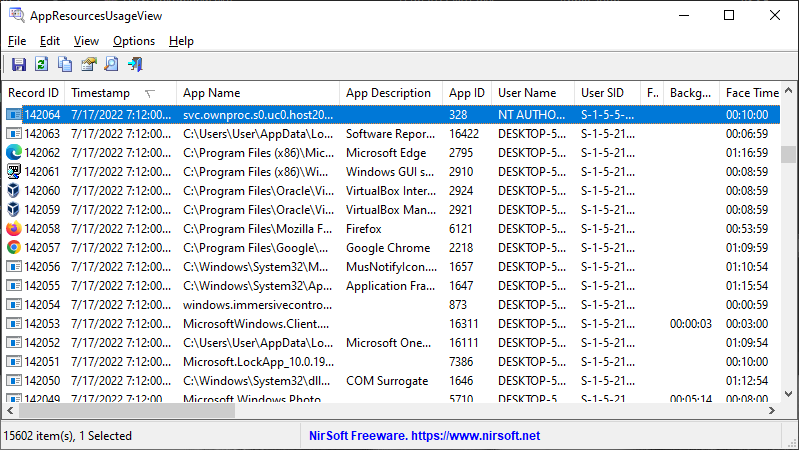The image size is (799, 450).
Task: Sort by the Record ID column header
Action: click(33, 93)
